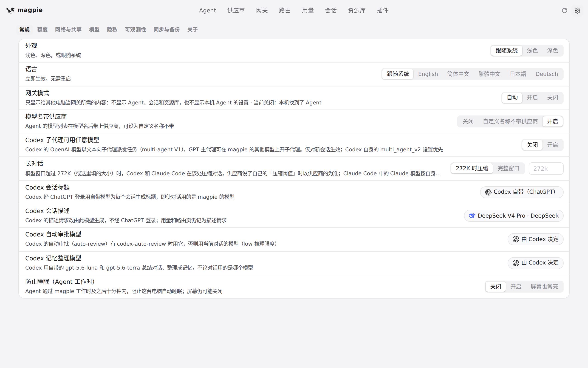This screenshot has width=588, height=368.
Task: Go to the 路由 navigation item
Action: pyautogui.click(x=285, y=11)
